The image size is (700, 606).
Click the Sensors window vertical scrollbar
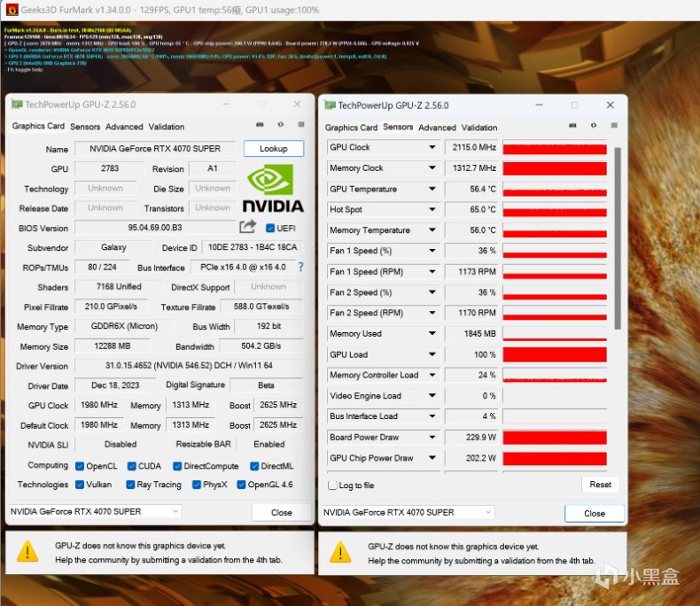click(618, 238)
